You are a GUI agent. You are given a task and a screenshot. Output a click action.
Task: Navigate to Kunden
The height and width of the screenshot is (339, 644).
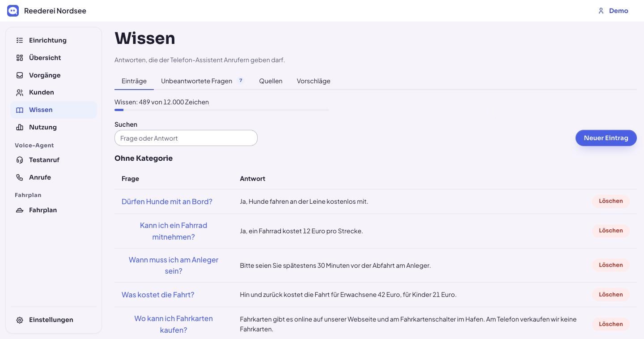point(54,92)
